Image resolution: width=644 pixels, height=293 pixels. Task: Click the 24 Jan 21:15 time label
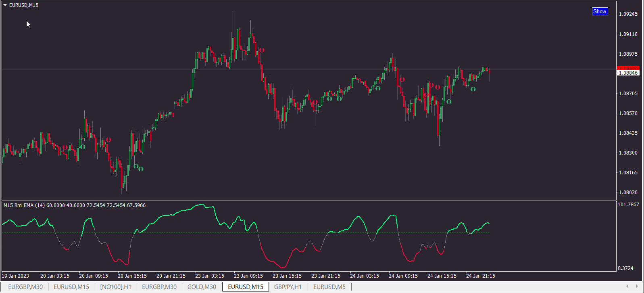pyautogui.click(x=481, y=276)
